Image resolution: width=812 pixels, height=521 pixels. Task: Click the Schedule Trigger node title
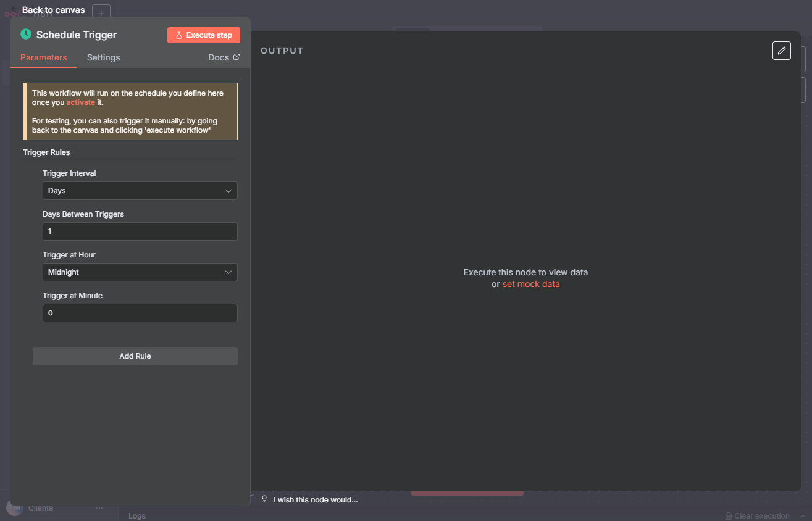[77, 35]
